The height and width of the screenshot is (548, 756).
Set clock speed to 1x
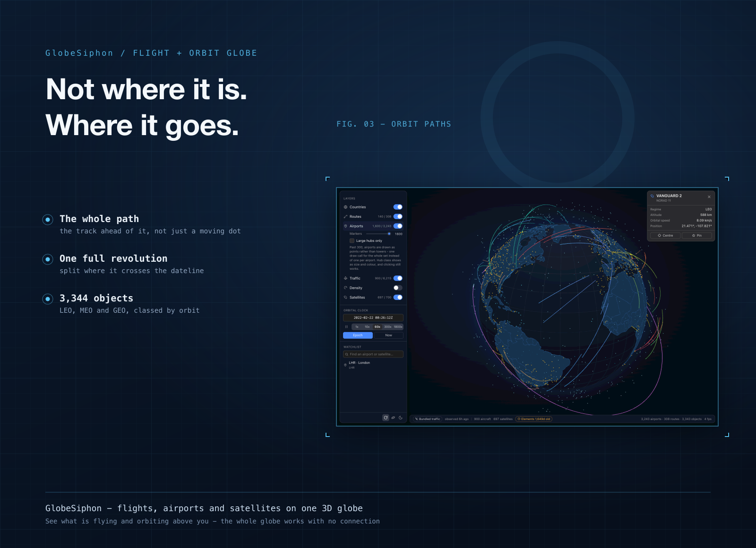click(x=357, y=326)
